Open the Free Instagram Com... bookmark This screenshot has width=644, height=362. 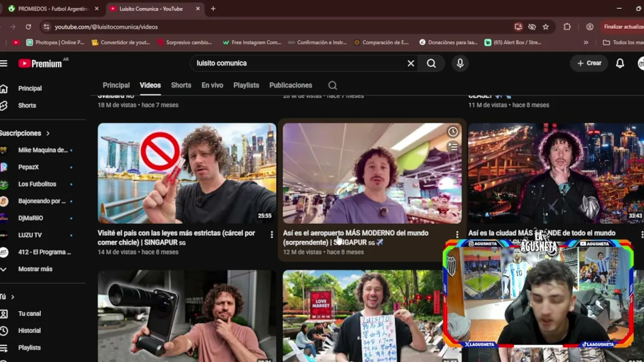pos(252,43)
